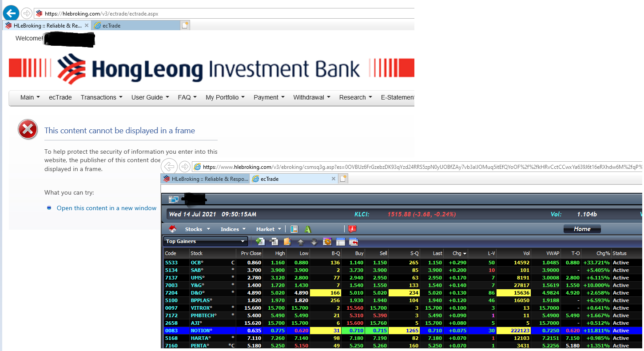Screen dimensions: 644x351
Task: Click the Home button in ecTrade
Action: pos(582,229)
